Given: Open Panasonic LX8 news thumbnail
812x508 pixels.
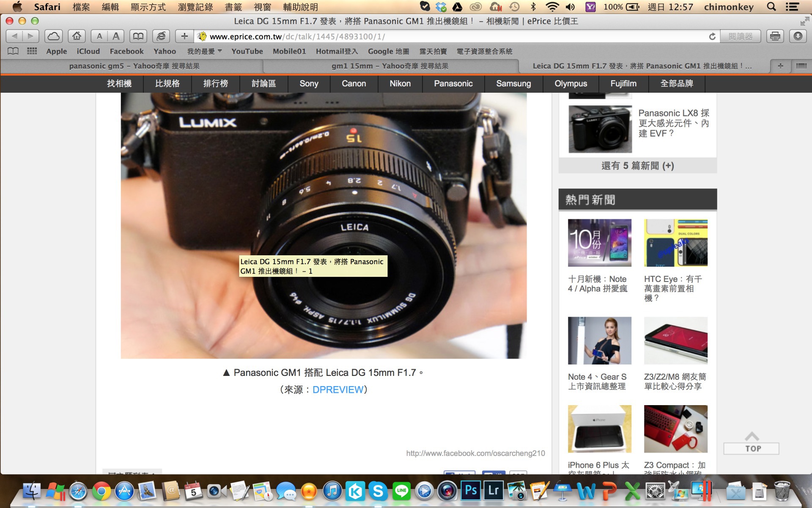Looking at the screenshot, I should [600, 129].
